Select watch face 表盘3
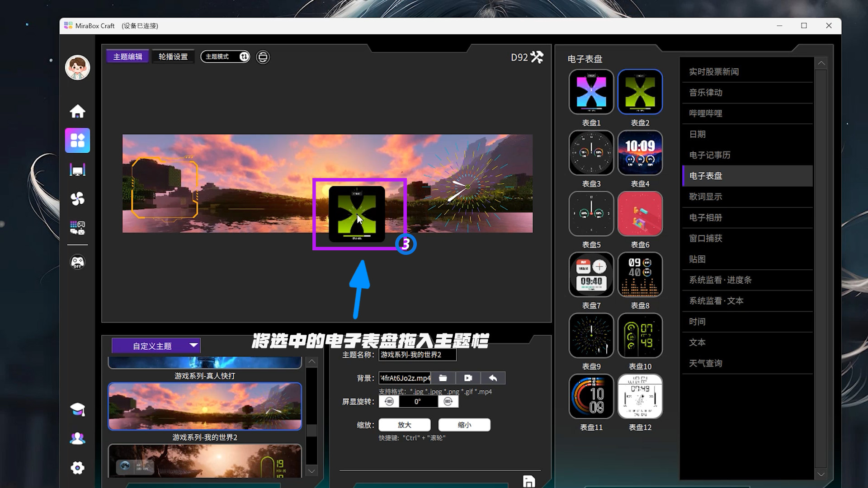The image size is (868, 488). point(591,153)
